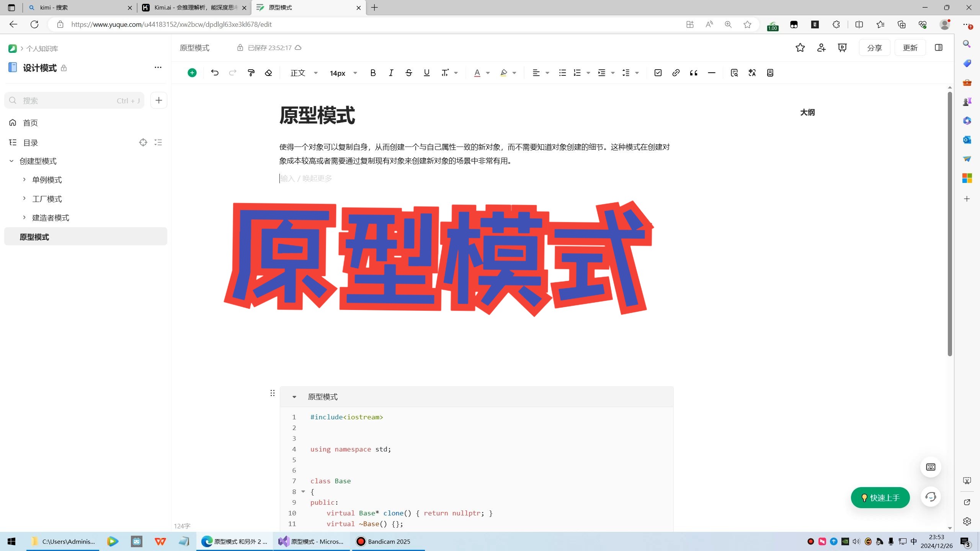Viewport: 980px width, 551px height.
Task: Clear formatting with the eraser icon
Action: pos(268,73)
